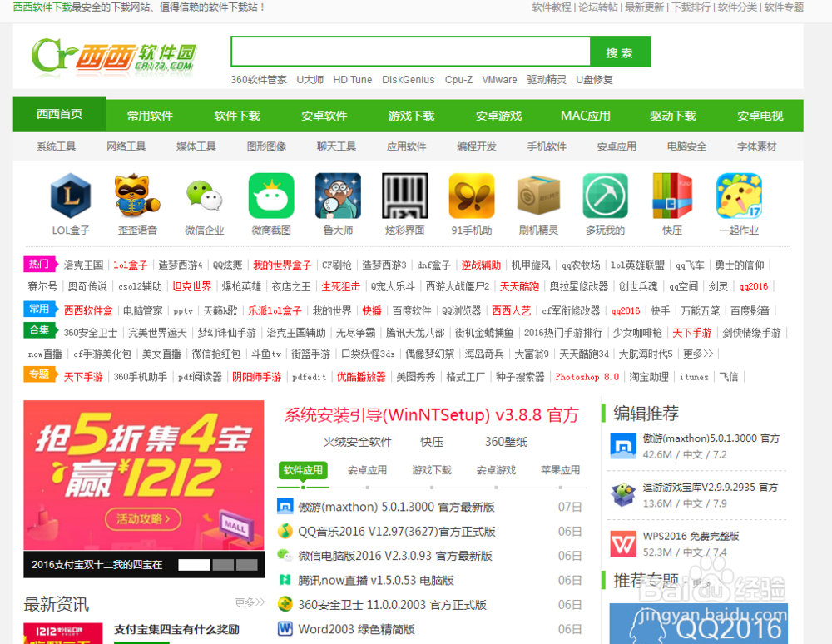The width and height of the screenshot is (832, 644).
Task: Click the 下载排行 top link
Action: pyautogui.click(x=691, y=7)
